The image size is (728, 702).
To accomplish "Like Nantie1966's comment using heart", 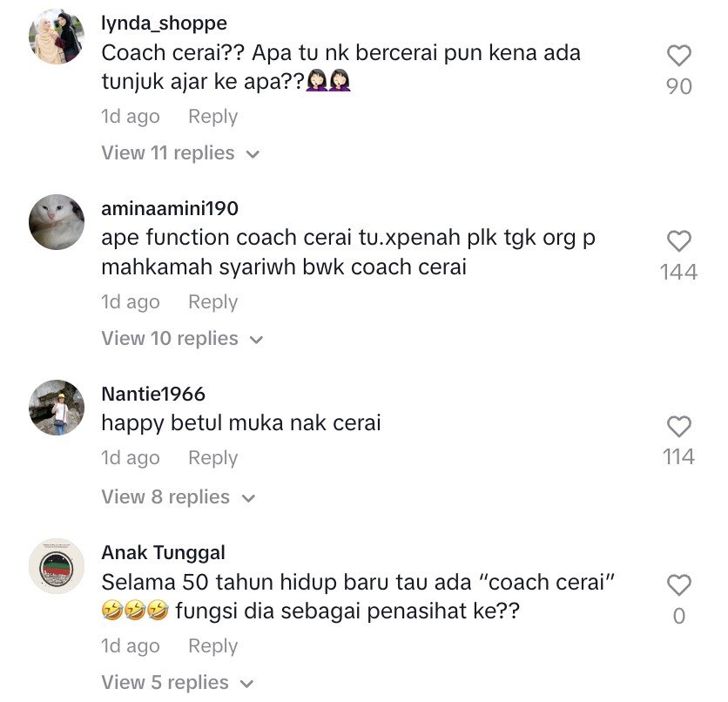I will point(678,426).
